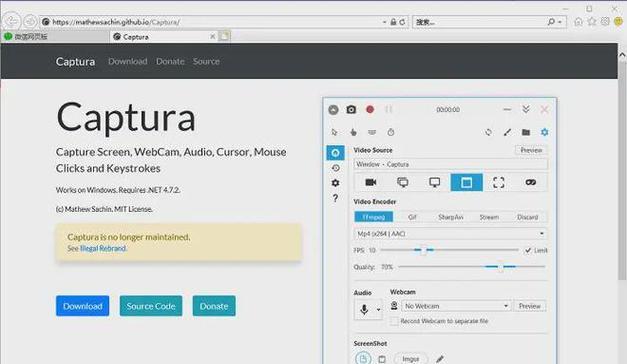Open Download in the page navbar
627x364 pixels.
tap(128, 61)
